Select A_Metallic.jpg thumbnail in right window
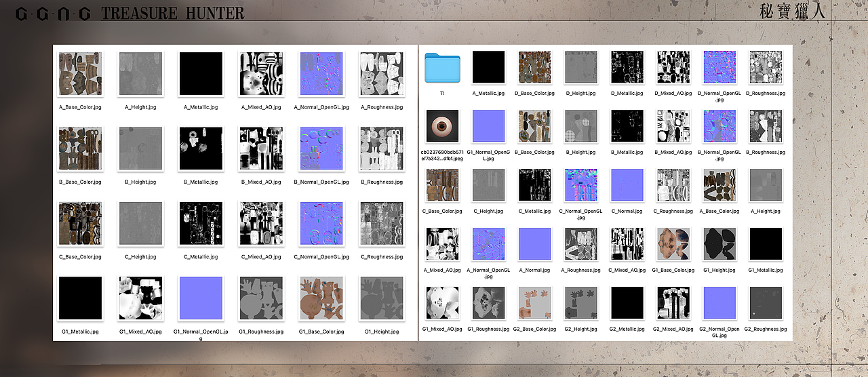This screenshot has width=868, height=377. pyautogui.click(x=488, y=67)
